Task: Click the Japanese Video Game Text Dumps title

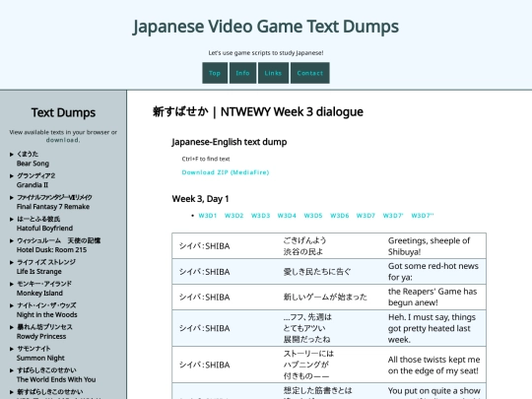Action: click(266, 27)
